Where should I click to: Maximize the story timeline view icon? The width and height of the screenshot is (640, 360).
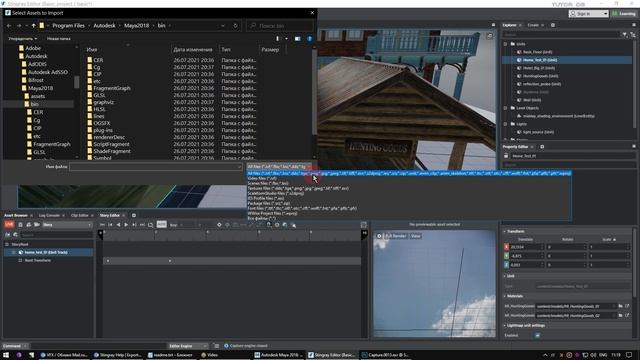(x=364, y=225)
